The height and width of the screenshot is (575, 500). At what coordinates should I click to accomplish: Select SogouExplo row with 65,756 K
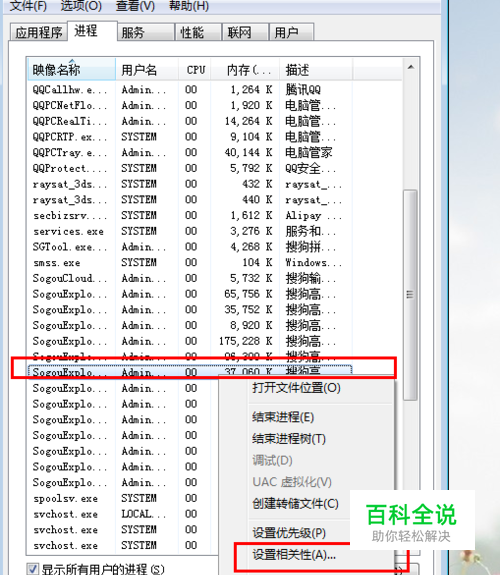click(x=190, y=294)
